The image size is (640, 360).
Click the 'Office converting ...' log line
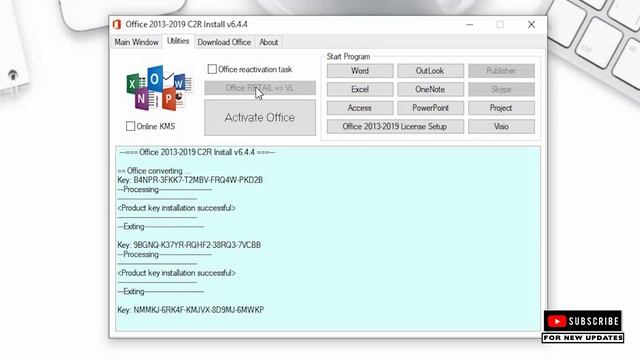coord(154,171)
